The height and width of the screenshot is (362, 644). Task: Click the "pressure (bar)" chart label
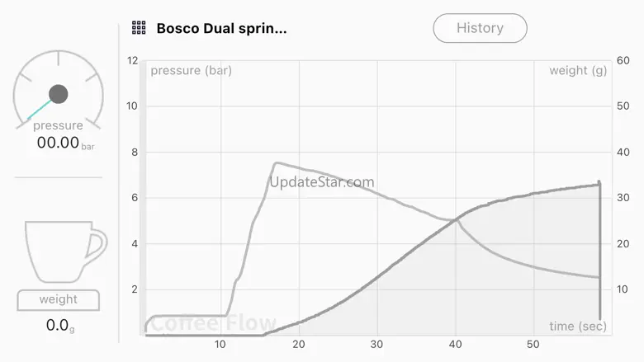pyautogui.click(x=191, y=71)
